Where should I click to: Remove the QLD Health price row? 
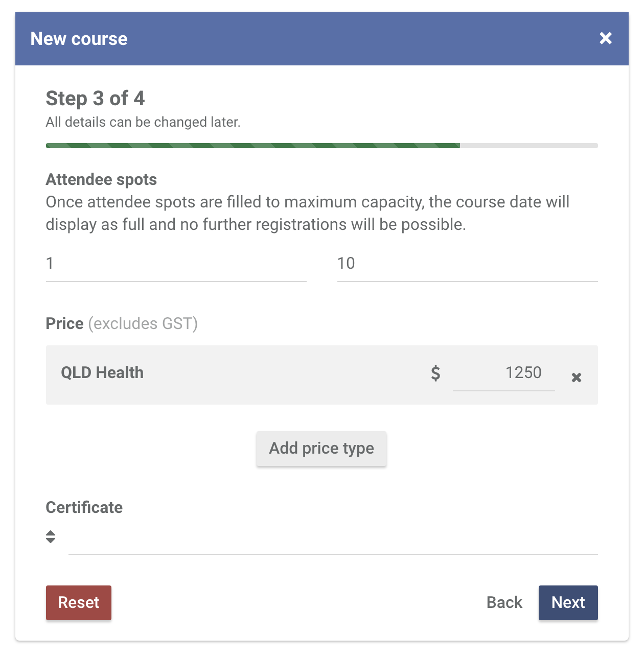[x=577, y=378]
